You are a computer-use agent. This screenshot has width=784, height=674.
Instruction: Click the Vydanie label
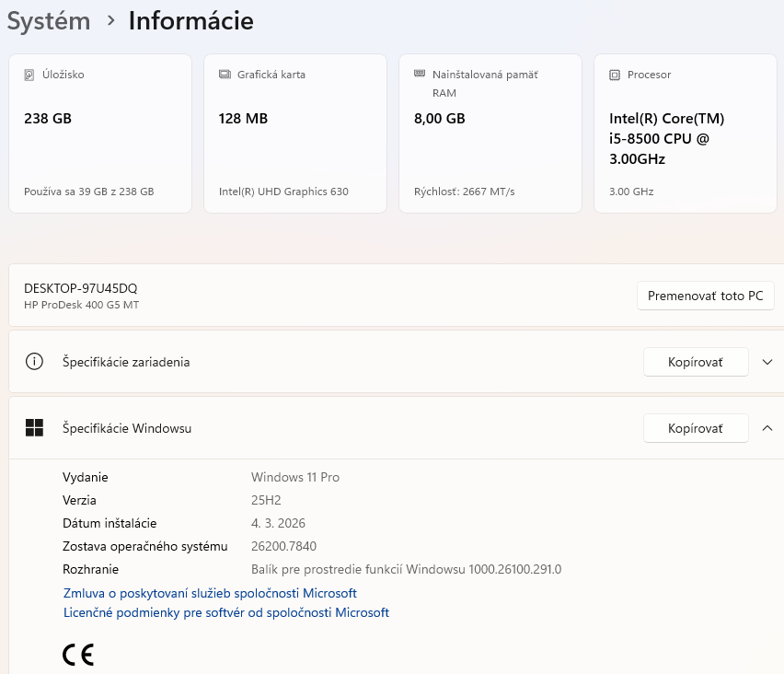coord(85,477)
